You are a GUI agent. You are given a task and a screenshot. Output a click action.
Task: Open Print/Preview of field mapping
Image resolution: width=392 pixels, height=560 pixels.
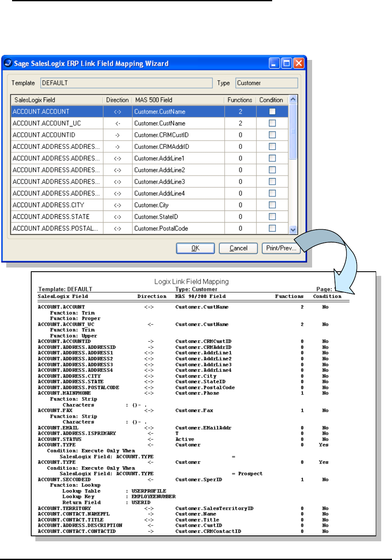pyautogui.click(x=281, y=248)
